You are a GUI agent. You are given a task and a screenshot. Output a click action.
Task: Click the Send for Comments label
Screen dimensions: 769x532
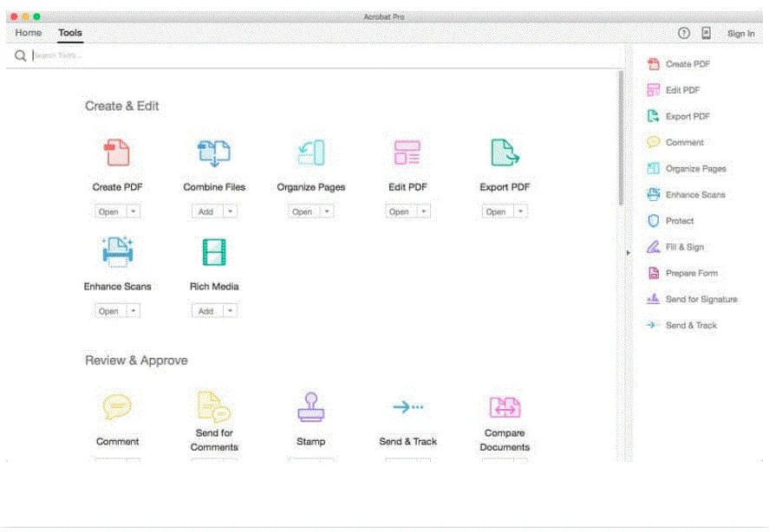coord(214,440)
